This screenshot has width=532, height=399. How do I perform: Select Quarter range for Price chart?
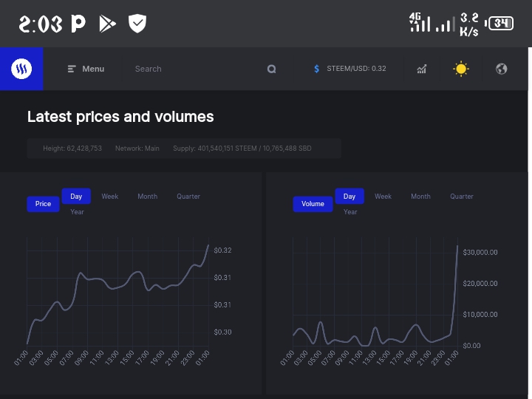pos(188,197)
